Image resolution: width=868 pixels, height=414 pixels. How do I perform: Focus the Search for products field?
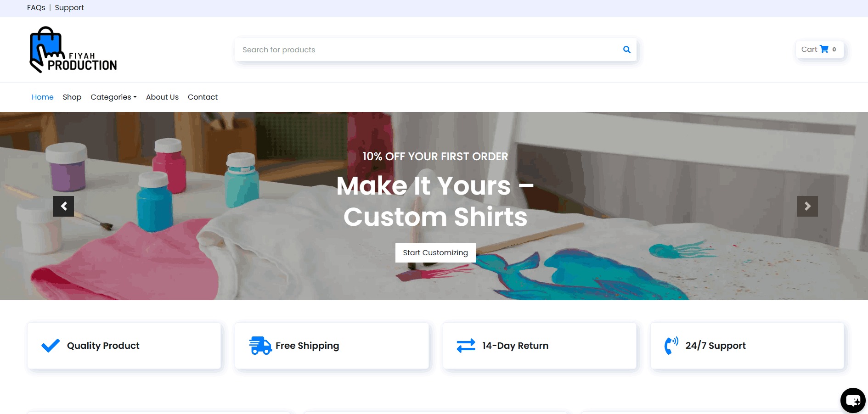(x=429, y=50)
